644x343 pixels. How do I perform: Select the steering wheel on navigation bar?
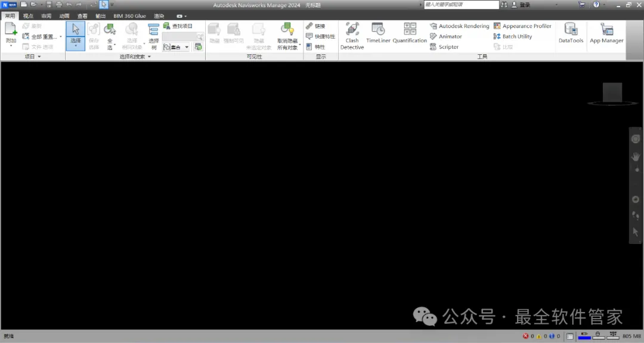[x=636, y=139]
